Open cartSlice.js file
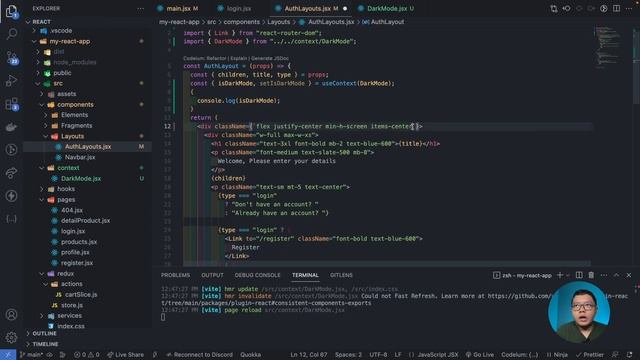 tap(81, 294)
